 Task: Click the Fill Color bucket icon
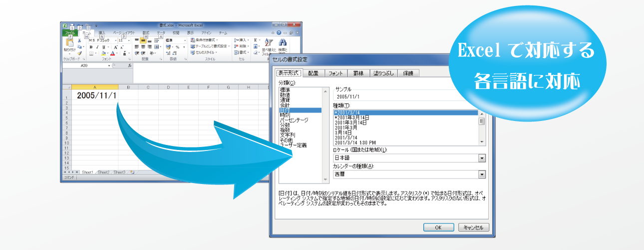[104, 53]
